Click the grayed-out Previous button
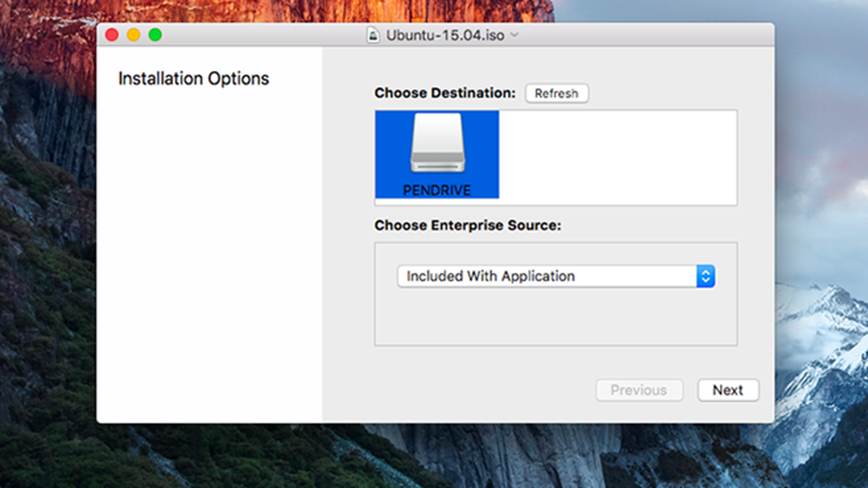The height and width of the screenshot is (488, 868). pos(639,390)
